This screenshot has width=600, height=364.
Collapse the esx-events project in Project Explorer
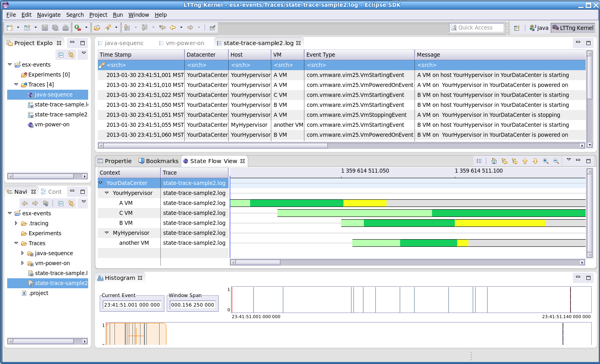tap(10, 64)
